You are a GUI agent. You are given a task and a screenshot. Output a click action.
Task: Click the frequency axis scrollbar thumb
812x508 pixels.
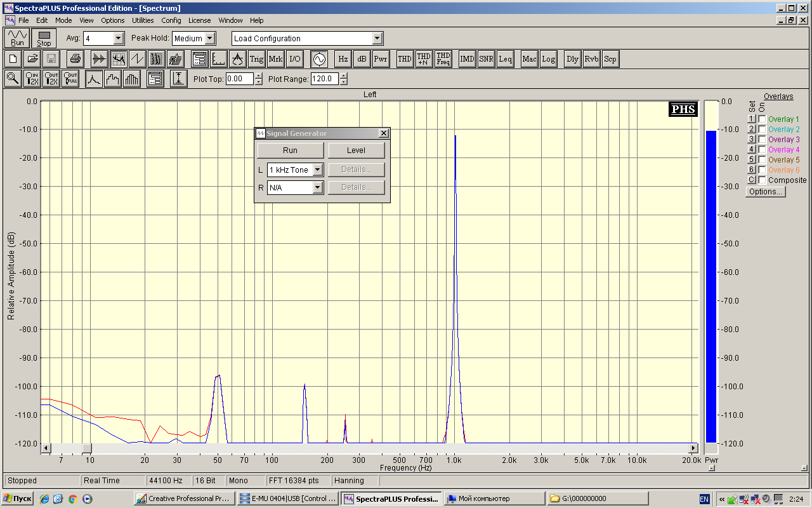click(86, 448)
